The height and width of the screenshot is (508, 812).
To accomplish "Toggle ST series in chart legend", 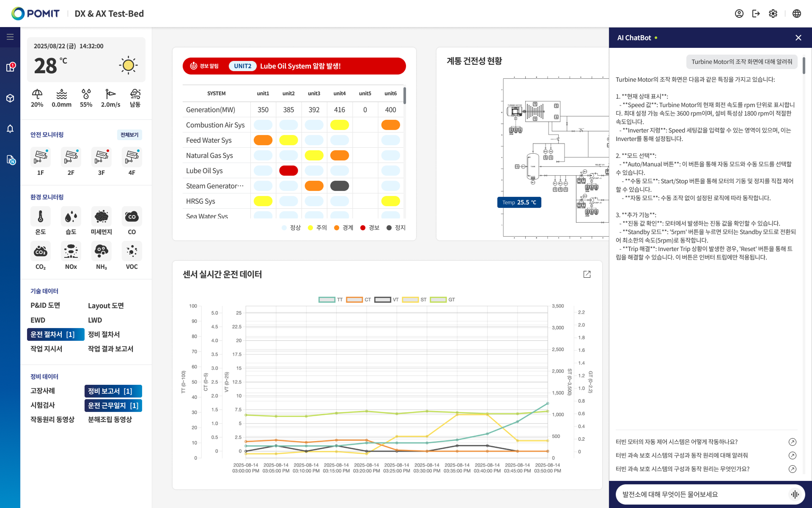I will (410, 300).
